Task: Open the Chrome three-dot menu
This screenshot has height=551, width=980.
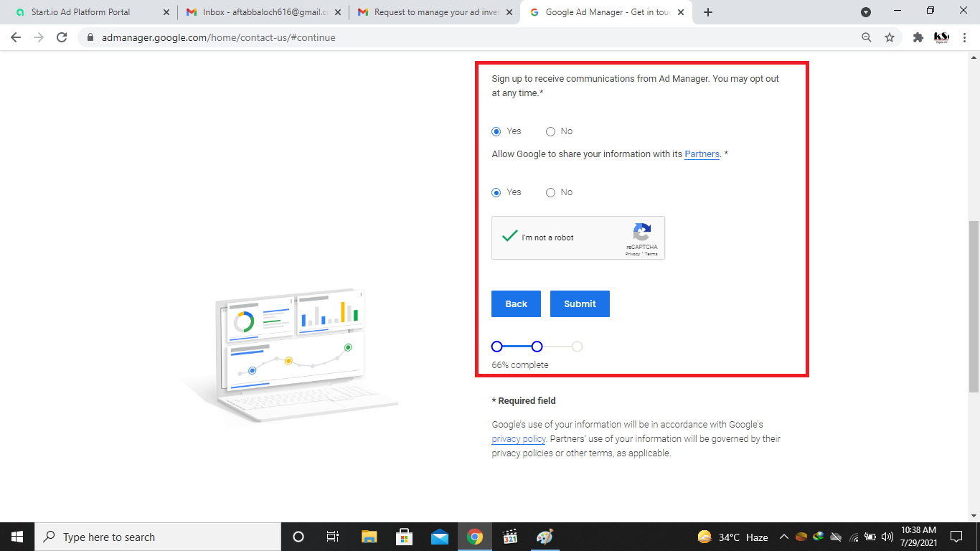Action: (965, 37)
